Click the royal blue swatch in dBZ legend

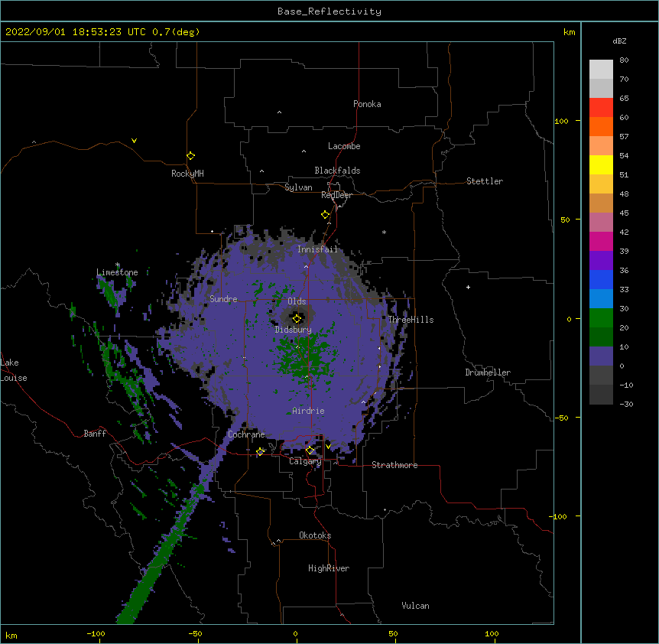601,279
